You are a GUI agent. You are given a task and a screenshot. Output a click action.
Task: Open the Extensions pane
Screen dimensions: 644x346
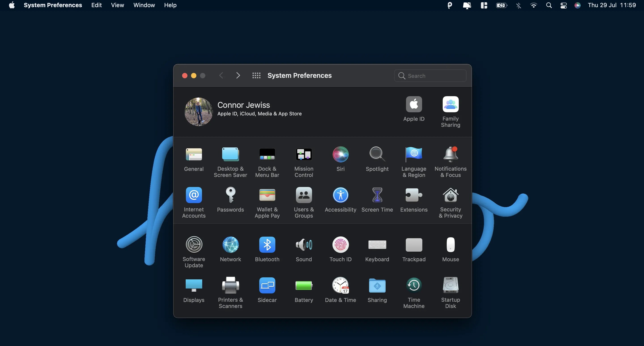pyautogui.click(x=414, y=200)
